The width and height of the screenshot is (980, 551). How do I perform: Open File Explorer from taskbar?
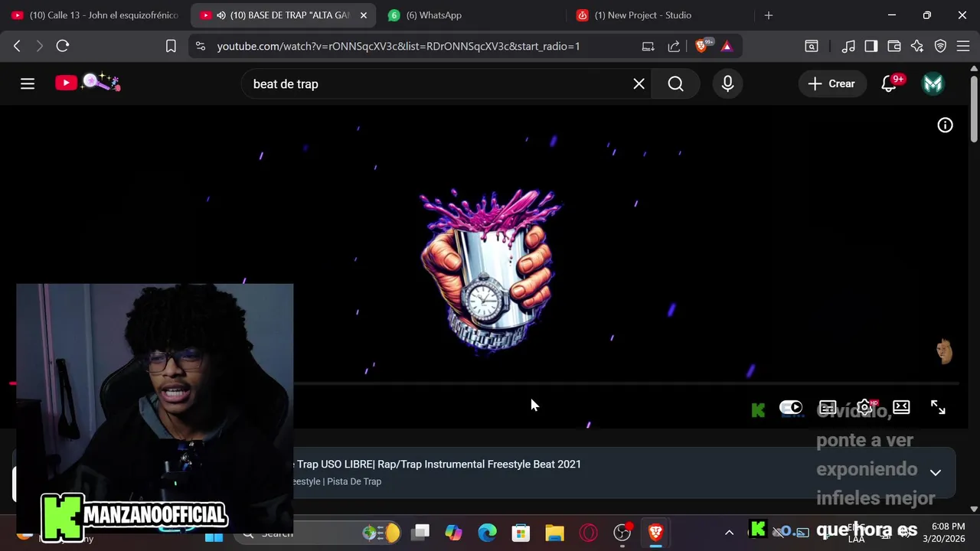(554, 533)
